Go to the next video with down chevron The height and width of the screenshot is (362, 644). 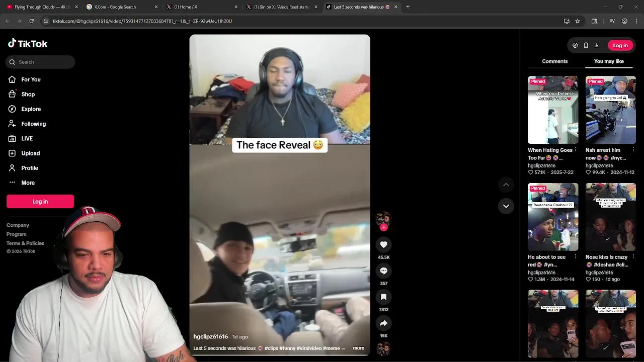click(506, 206)
